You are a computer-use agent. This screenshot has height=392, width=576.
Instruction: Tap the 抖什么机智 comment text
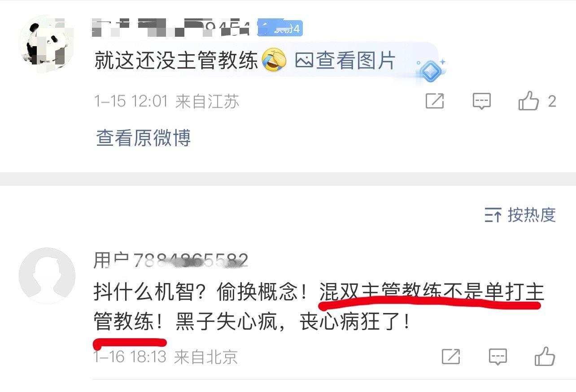319,308
